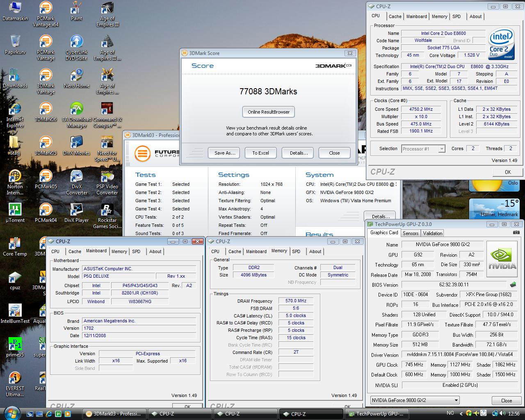Screen dimensions: 525x420
Task: Open the PCMark05 desktop shortcut
Action: [x=46, y=180]
